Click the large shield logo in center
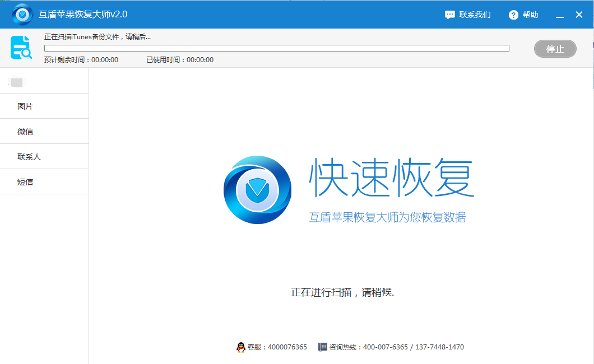Viewport: 594px width, 364px height. coord(257,190)
